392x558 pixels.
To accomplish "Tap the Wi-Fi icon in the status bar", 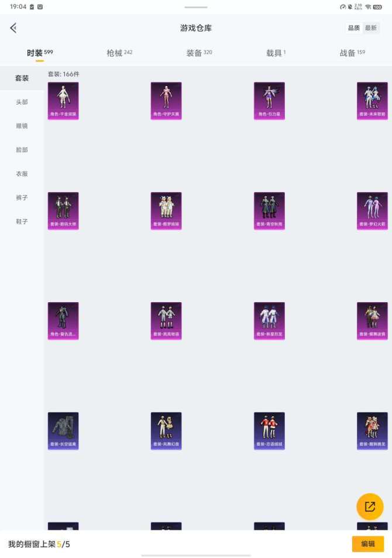I will pos(368,7).
